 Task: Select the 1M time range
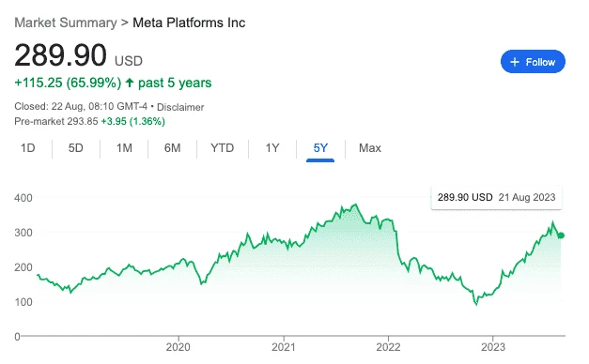124,148
